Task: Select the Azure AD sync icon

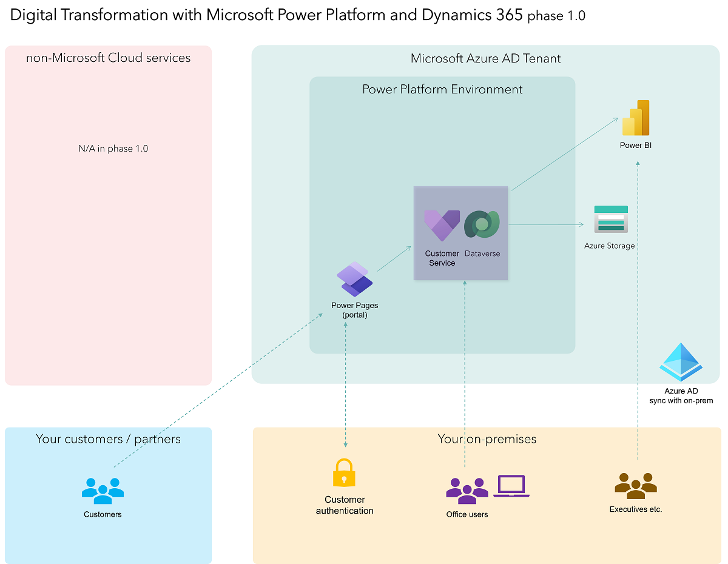Action: coord(681,362)
